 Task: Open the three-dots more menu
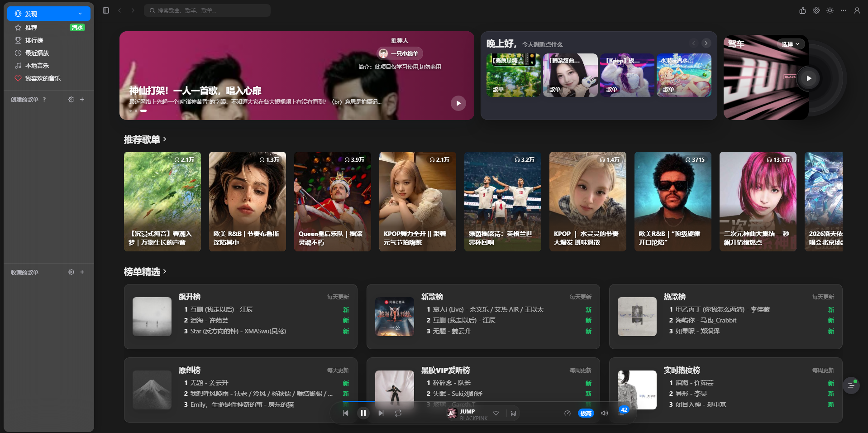click(844, 10)
